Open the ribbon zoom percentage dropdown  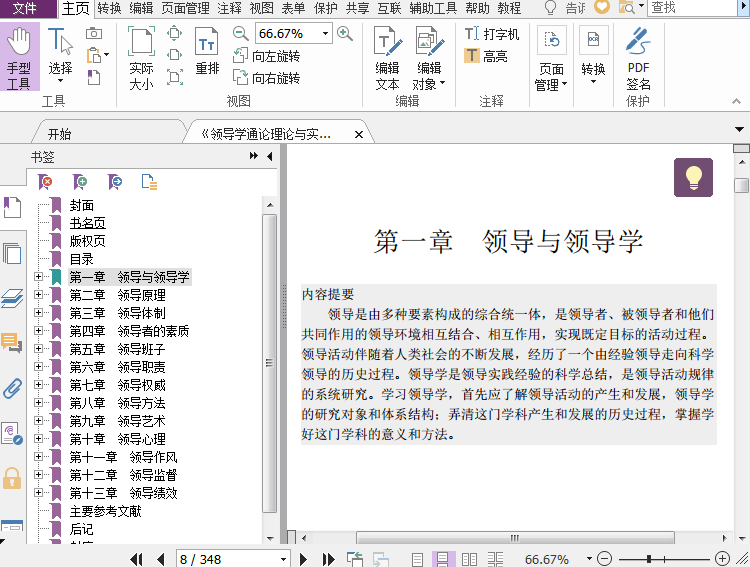(x=325, y=33)
